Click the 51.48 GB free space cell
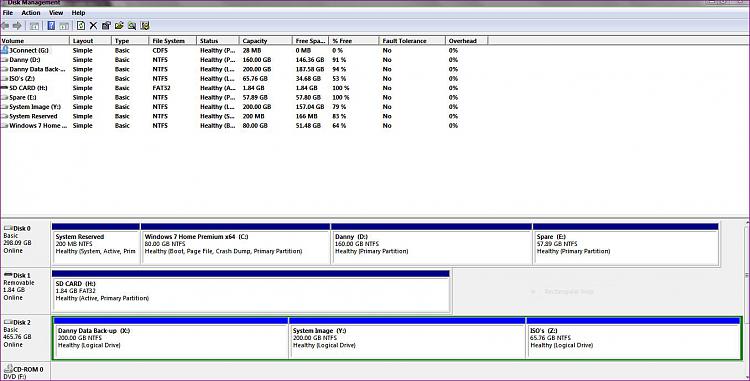The width and height of the screenshot is (750, 381). [x=308, y=126]
